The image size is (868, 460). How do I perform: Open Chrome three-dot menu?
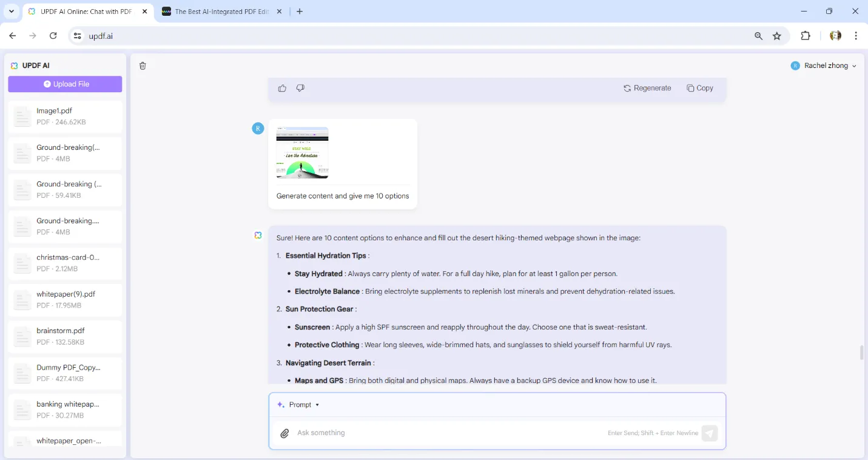tap(856, 36)
